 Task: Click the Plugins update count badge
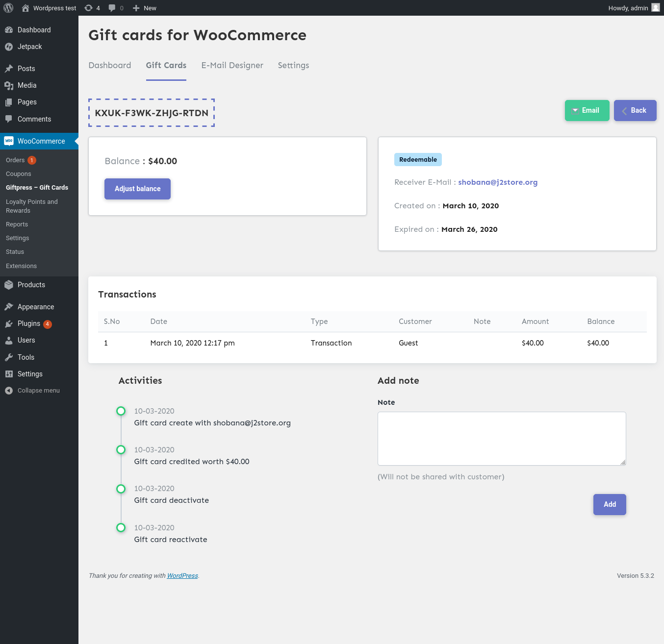48,324
